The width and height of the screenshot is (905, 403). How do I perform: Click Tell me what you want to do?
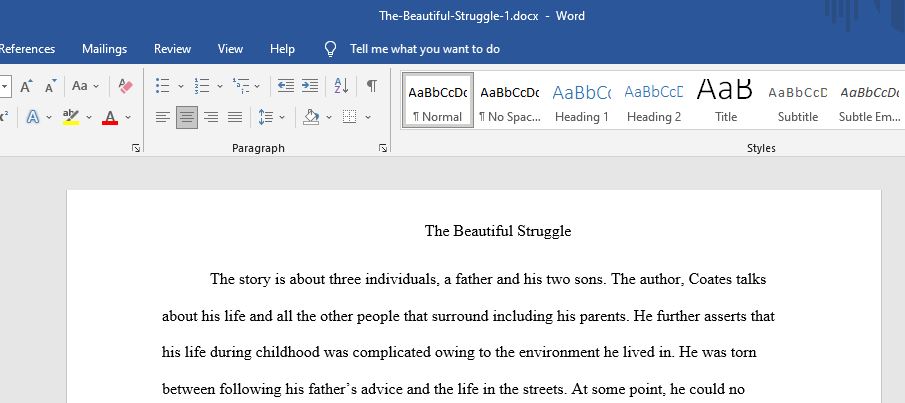(425, 49)
